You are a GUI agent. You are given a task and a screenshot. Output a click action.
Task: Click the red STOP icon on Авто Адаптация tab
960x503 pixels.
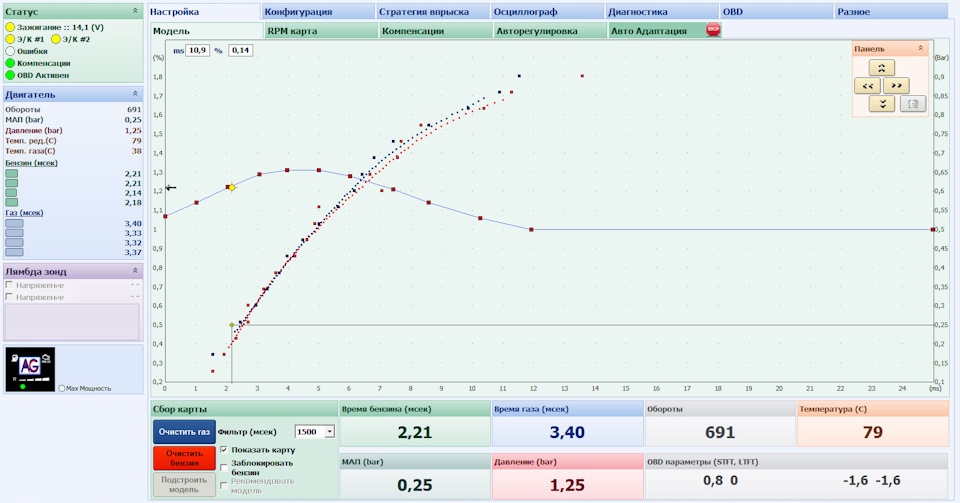(713, 30)
